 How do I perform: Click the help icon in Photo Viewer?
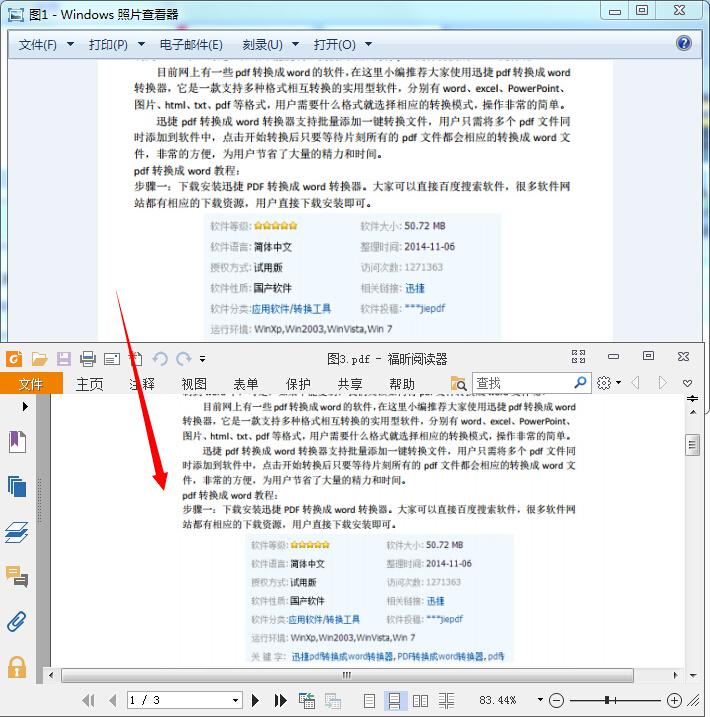tap(684, 43)
